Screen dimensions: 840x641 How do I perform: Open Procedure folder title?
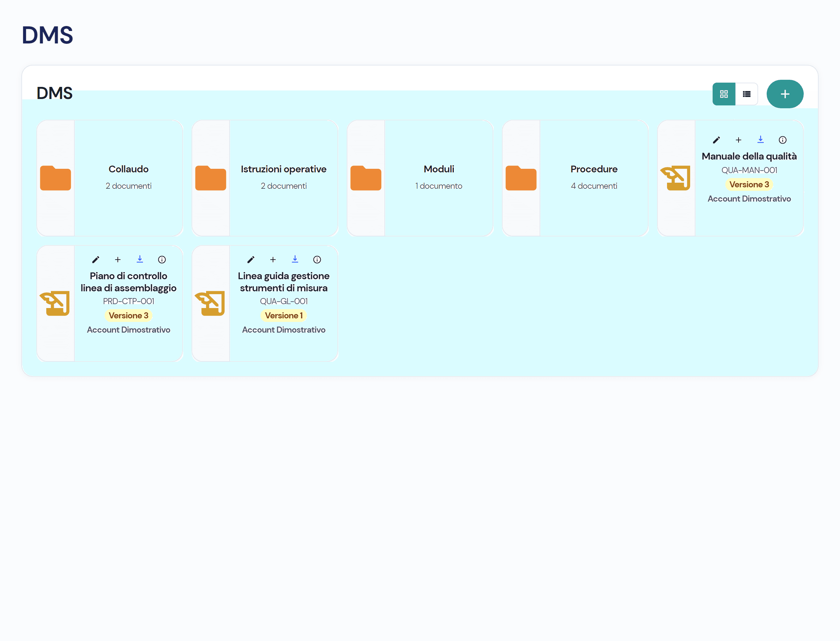tap(594, 169)
